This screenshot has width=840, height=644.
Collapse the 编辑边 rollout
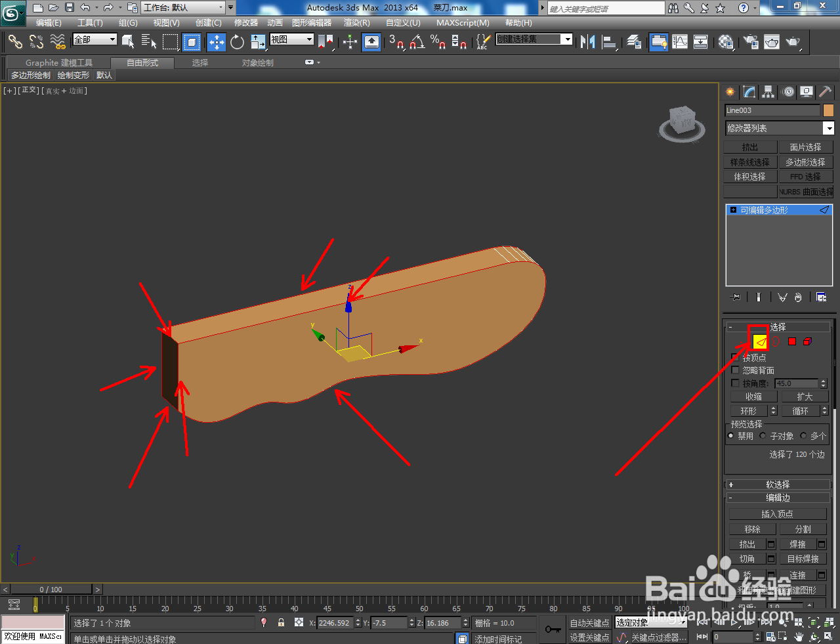coord(778,498)
